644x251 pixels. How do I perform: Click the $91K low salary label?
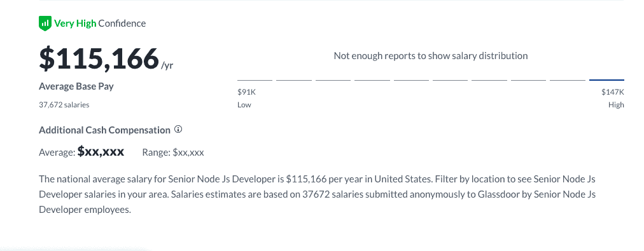tap(246, 92)
